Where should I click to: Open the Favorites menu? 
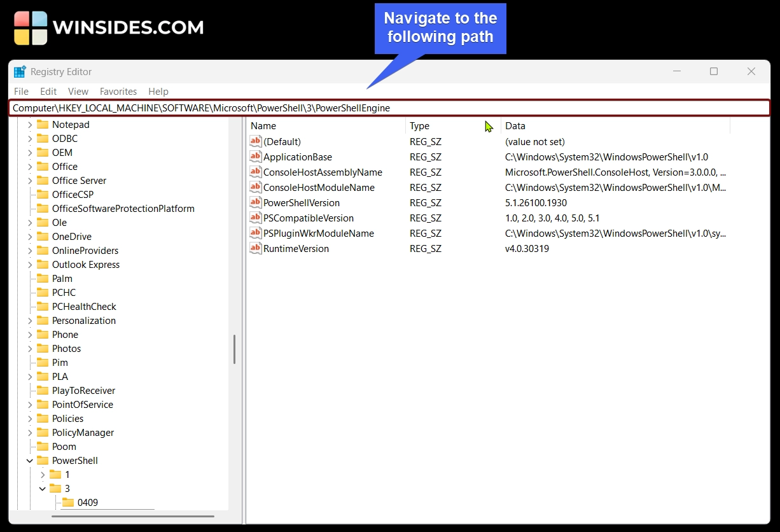[x=118, y=92]
